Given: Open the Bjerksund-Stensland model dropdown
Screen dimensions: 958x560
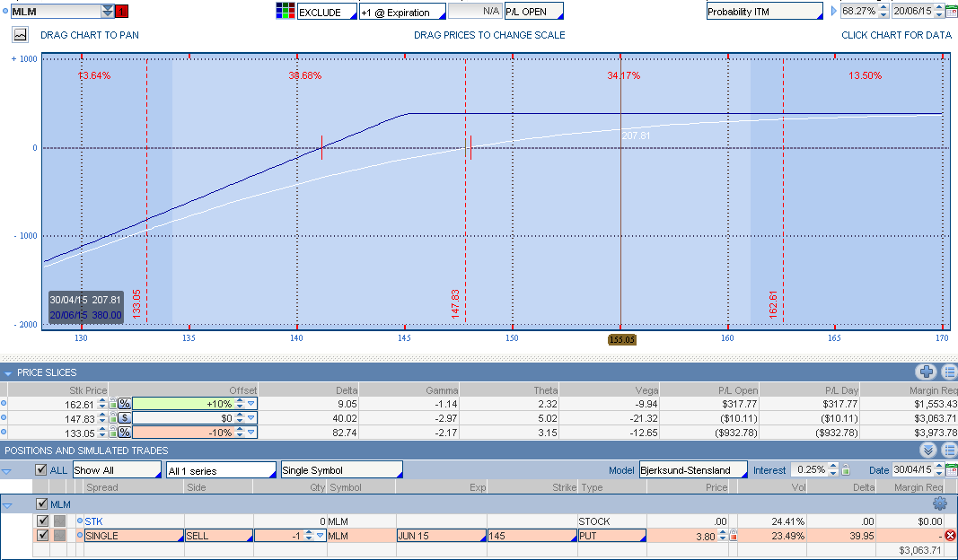Looking at the screenshot, I should [693, 469].
